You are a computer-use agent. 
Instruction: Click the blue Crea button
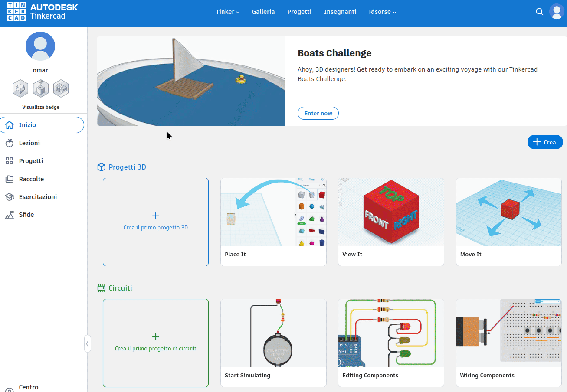click(x=545, y=142)
